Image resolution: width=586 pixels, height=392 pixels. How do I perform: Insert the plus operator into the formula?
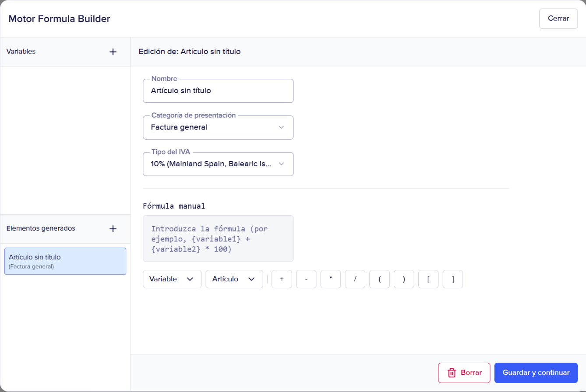pos(282,279)
